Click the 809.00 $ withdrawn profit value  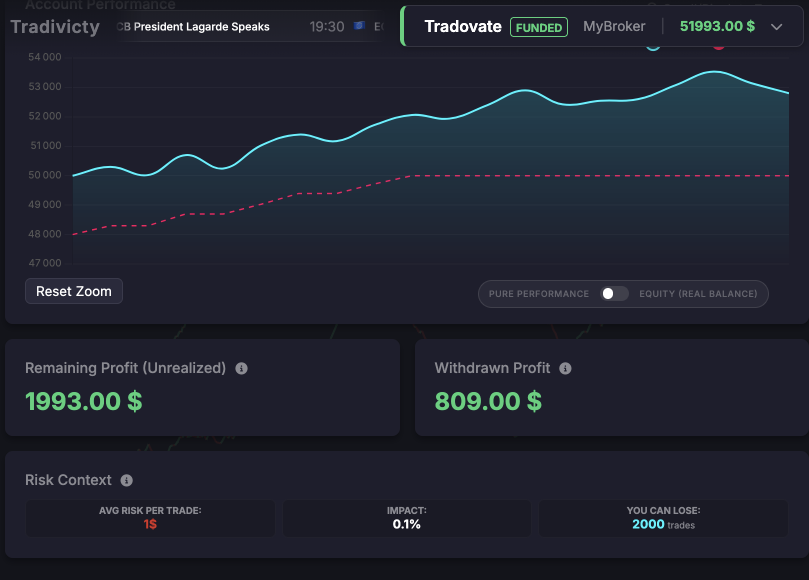tap(488, 401)
